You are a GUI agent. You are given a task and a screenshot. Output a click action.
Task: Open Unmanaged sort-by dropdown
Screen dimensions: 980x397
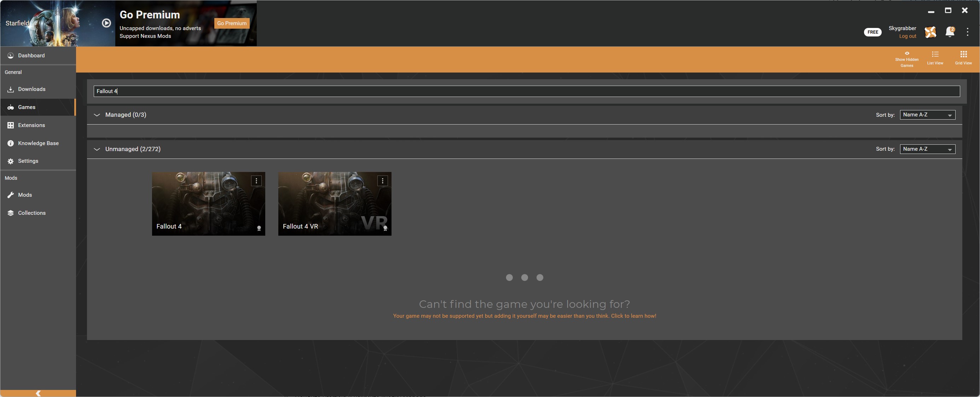[x=927, y=149]
